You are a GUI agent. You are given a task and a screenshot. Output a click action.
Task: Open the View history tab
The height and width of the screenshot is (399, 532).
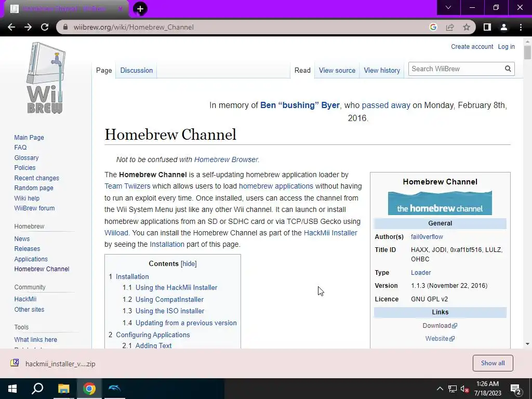(x=382, y=70)
